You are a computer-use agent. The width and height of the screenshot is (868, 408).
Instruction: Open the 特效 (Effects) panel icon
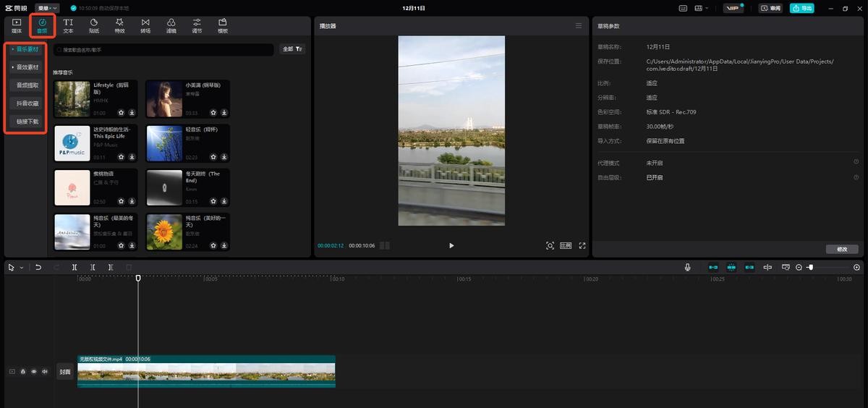pos(119,25)
